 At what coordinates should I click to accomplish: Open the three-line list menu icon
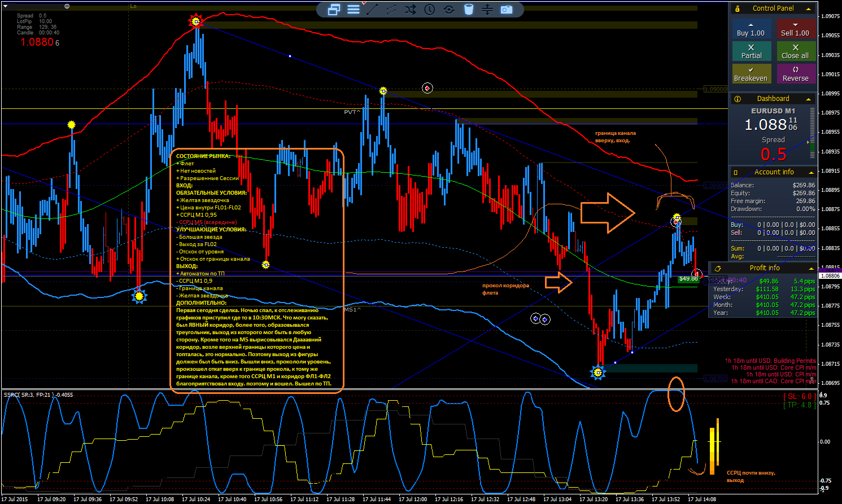(x=354, y=10)
